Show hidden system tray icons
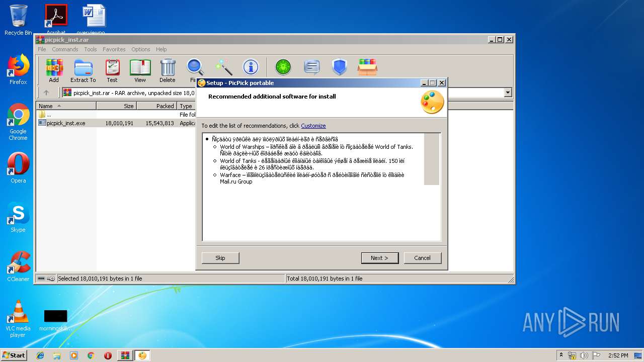 tap(561, 355)
